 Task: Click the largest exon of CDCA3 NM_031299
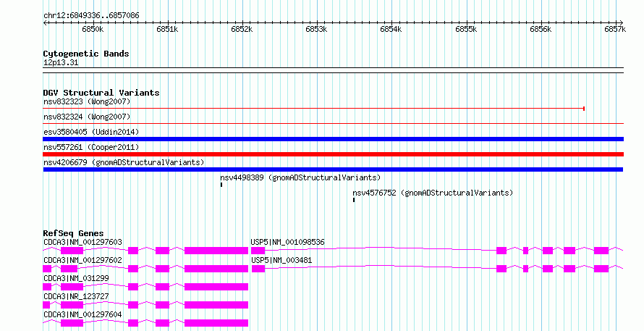point(216,287)
